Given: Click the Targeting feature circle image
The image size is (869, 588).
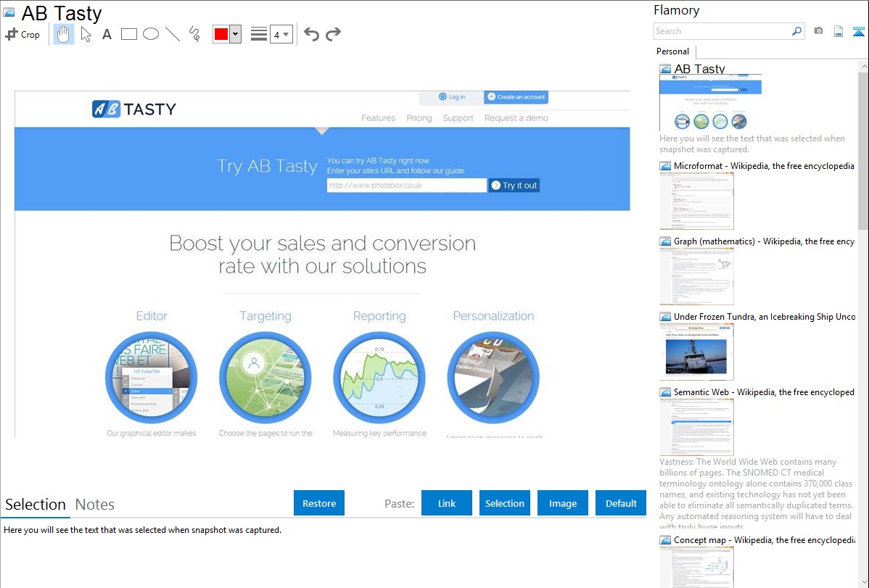Looking at the screenshot, I should [x=265, y=378].
